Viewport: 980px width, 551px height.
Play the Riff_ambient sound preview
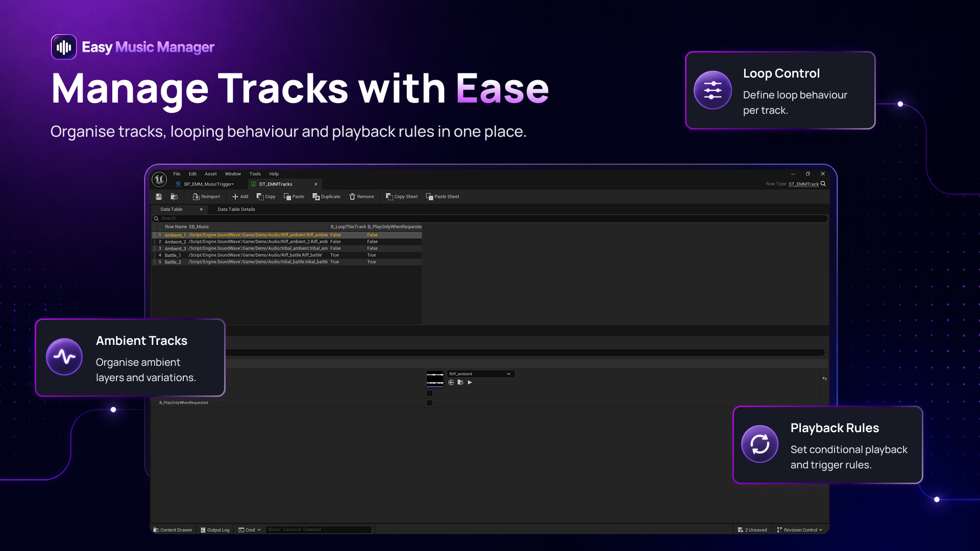click(470, 382)
